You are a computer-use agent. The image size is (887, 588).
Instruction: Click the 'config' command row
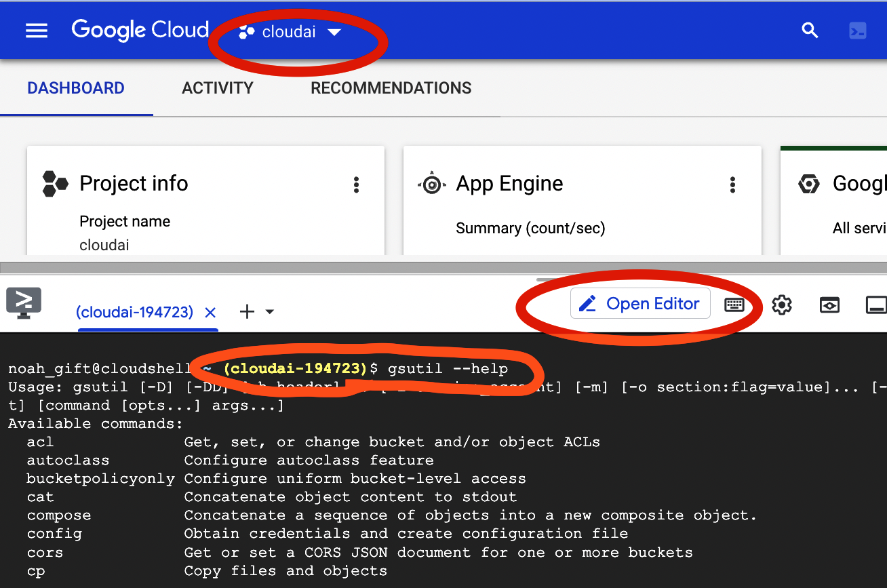pyautogui.click(x=327, y=534)
